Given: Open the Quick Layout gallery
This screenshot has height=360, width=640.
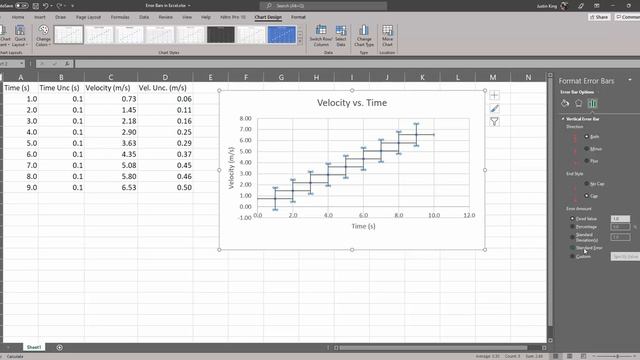Looking at the screenshot, I should 20,35.
